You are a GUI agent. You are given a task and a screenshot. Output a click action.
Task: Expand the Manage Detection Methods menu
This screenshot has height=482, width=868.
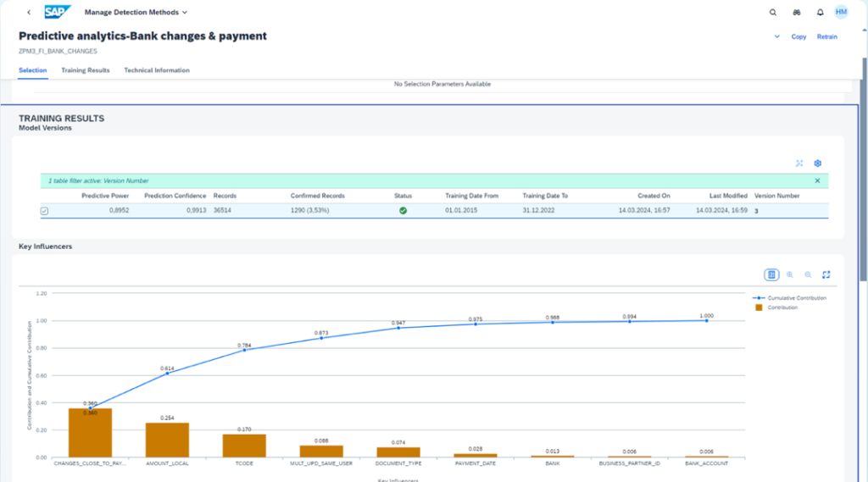tap(136, 12)
